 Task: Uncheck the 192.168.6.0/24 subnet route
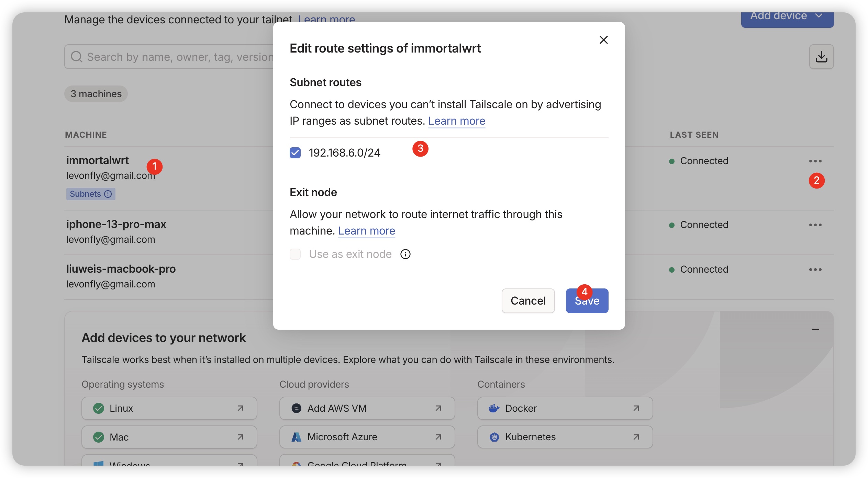pyautogui.click(x=295, y=153)
